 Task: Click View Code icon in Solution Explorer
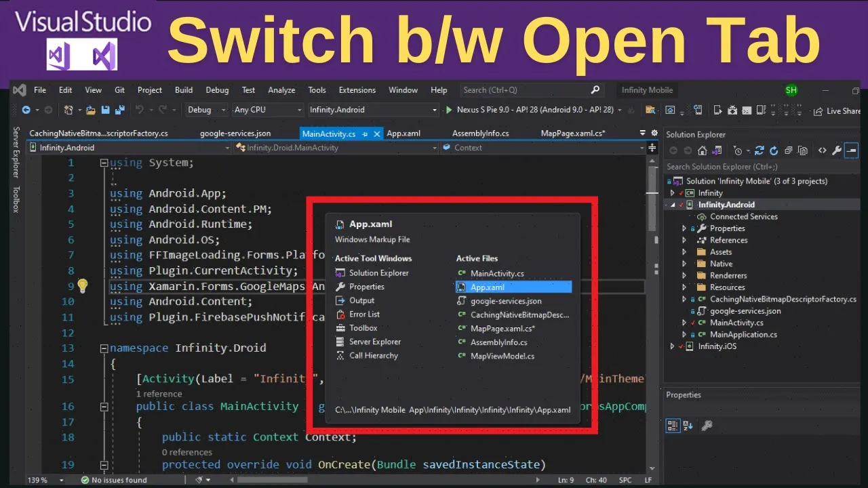point(822,150)
